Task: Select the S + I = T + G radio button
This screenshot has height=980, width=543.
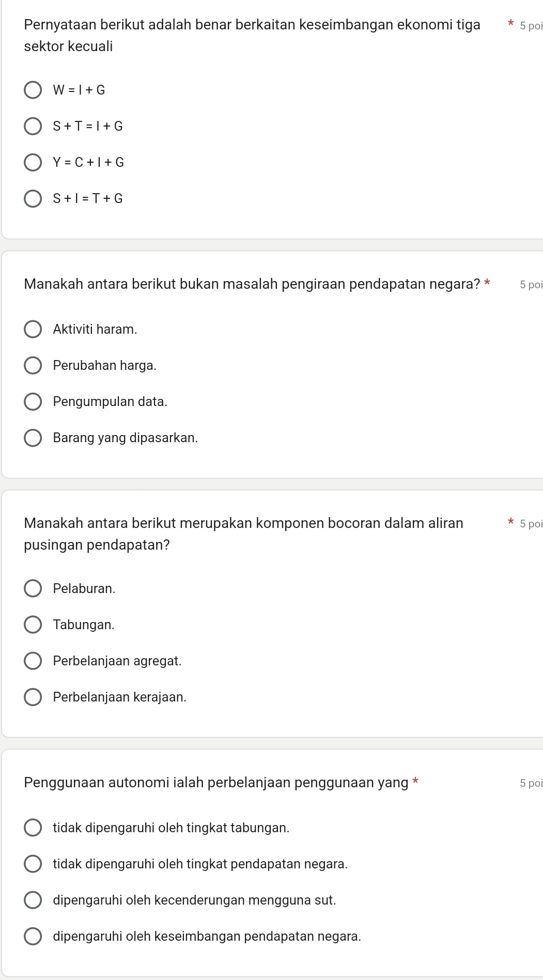Action: point(33,198)
